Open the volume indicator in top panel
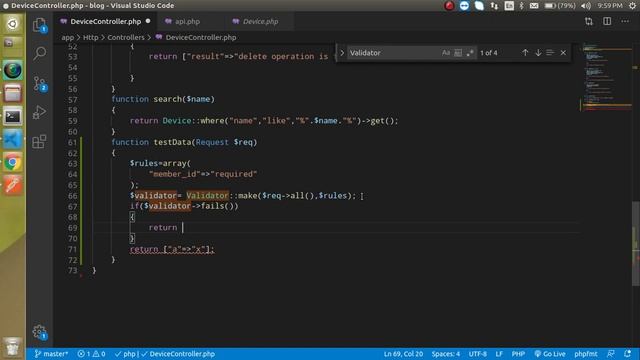640x360 pixels. click(586, 6)
